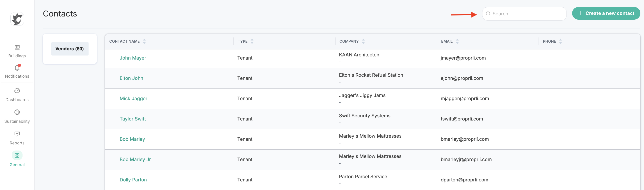Click ejohn@proprli.com email cell

point(462,78)
